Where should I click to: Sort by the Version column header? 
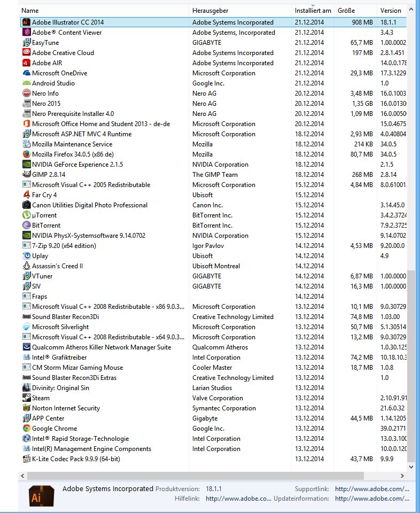[x=392, y=11]
